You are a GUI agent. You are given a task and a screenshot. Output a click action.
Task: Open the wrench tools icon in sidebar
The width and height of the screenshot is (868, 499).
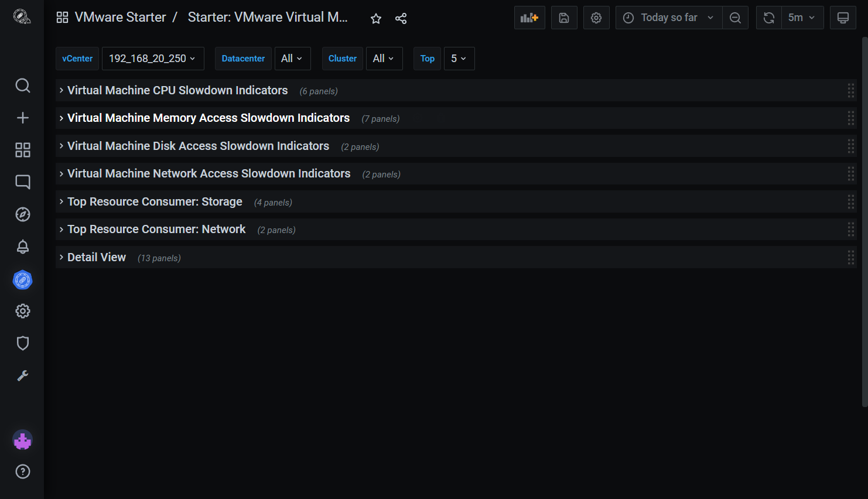pyautogui.click(x=22, y=375)
